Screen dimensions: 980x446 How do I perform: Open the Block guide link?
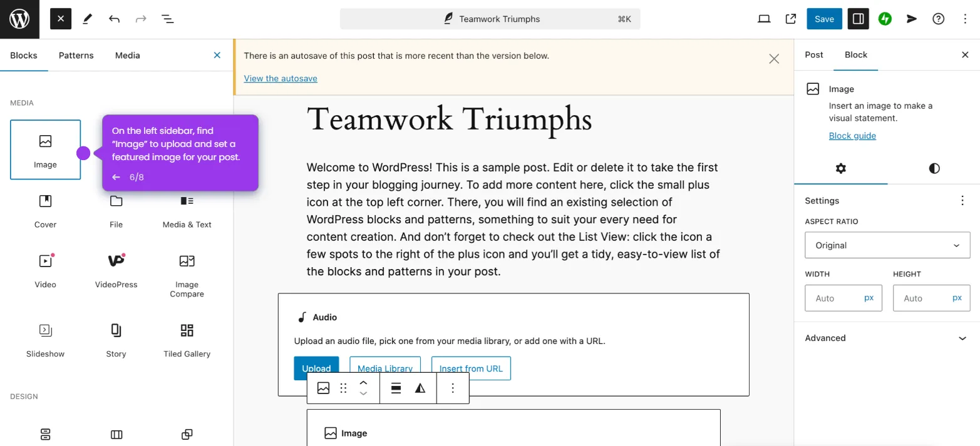[x=852, y=136]
